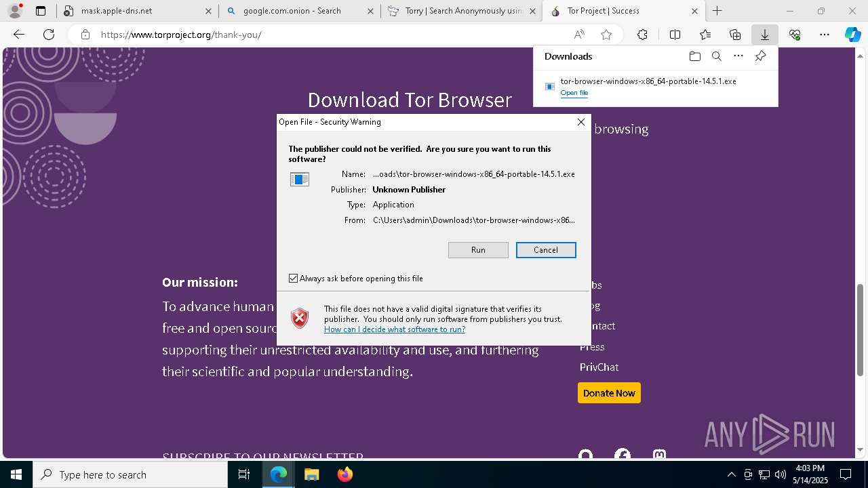Image resolution: width=868 pixels, height=488 pixels.
Task: Add page to favorites star icon
Action: pos(606,35)
